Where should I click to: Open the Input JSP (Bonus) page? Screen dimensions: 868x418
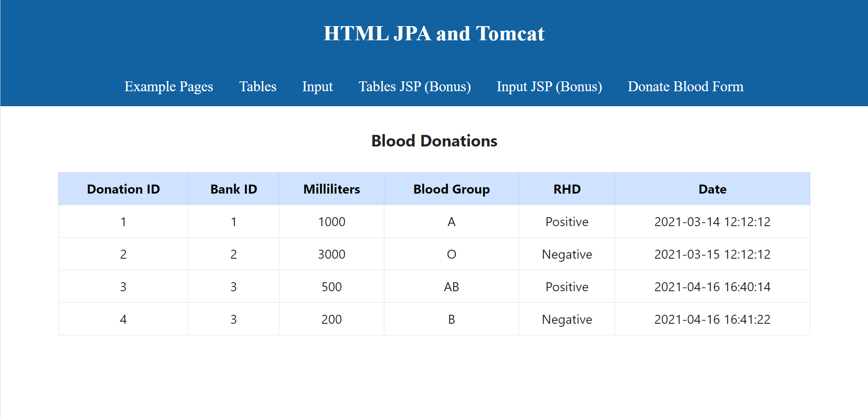pos(549,87)
